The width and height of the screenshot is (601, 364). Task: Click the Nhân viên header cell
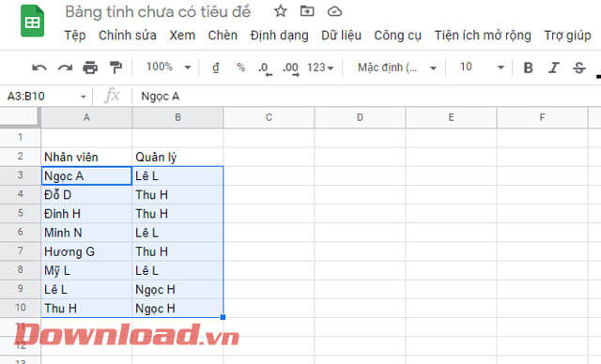coord(86,157)
